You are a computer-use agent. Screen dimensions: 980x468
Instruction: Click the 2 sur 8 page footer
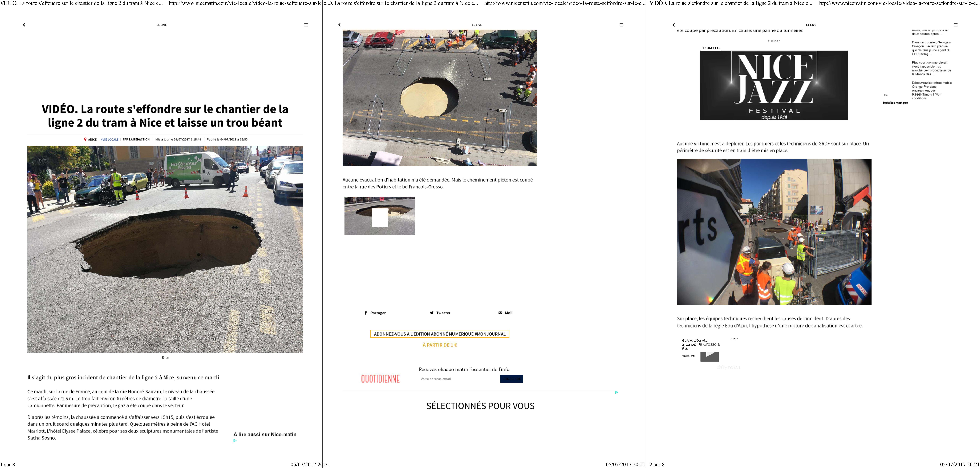coord(657,465)
